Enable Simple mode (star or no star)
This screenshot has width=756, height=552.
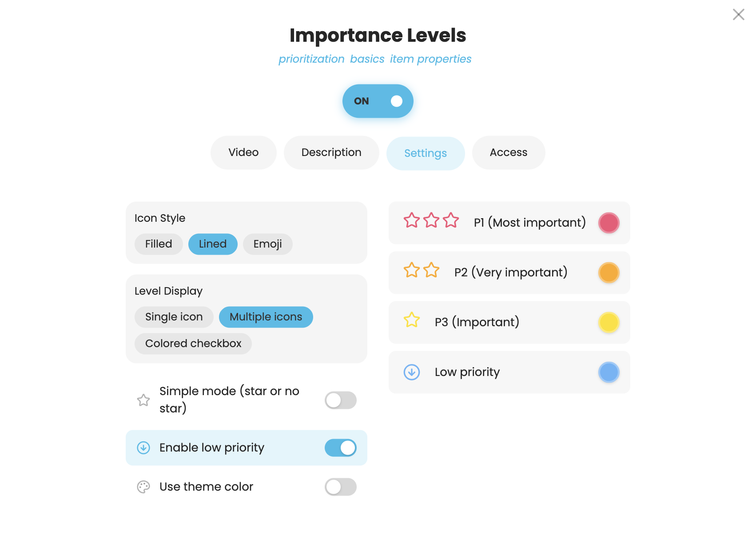340,400
